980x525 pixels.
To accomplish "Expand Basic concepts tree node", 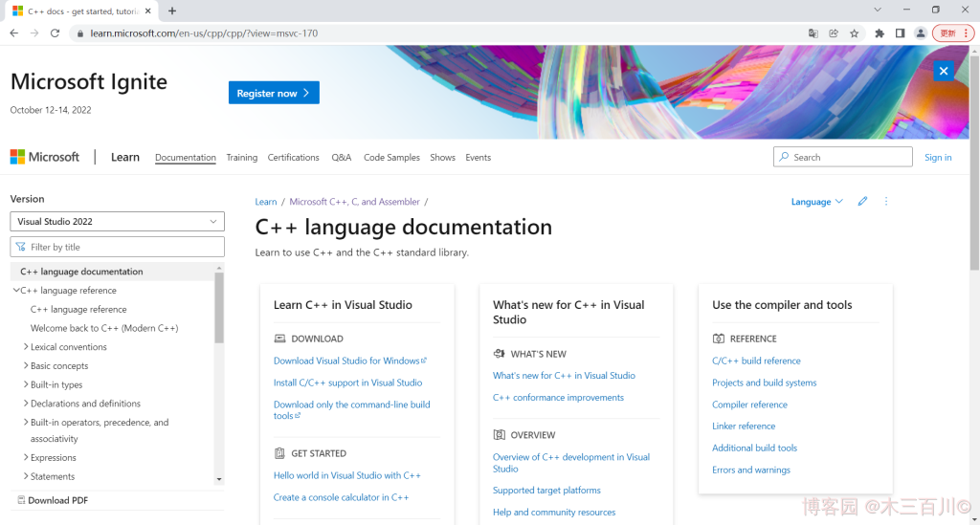I will coord(26,365).
